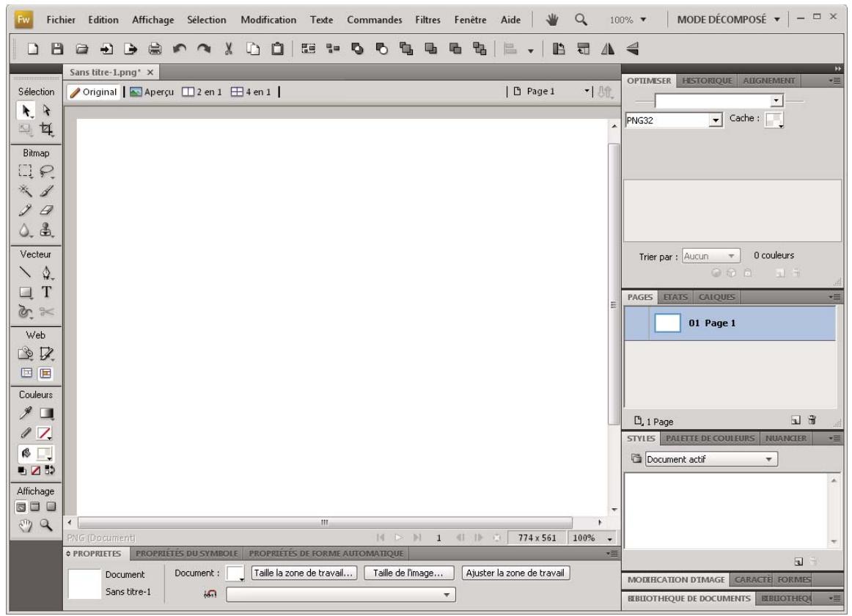852x616 pixels.
Task: Click the stroke color swatch
Action: tap(45, 433)
